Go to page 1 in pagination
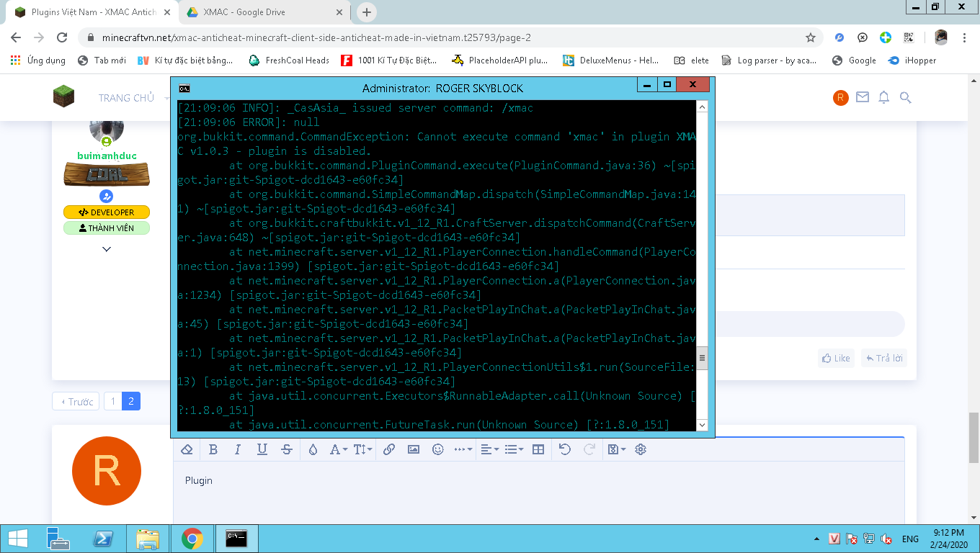Viewport: 980px width, 553px height. [x=113, y=402]
